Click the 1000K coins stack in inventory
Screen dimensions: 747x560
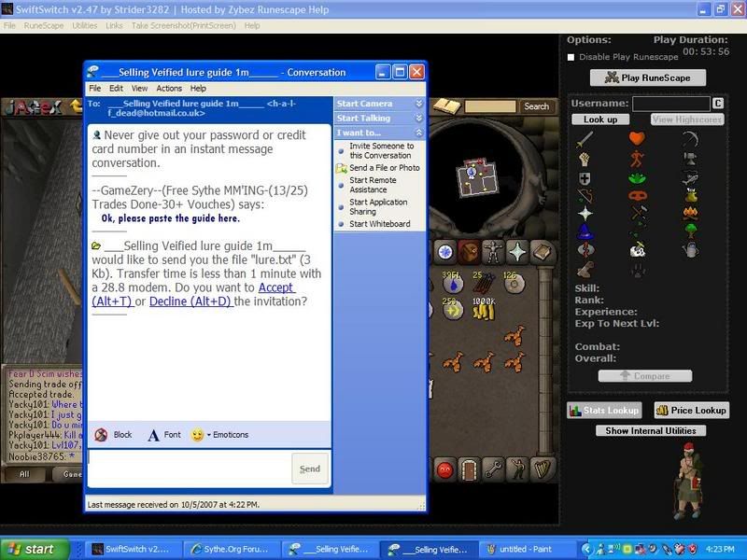pyautogui.click(x=484, y=309)
